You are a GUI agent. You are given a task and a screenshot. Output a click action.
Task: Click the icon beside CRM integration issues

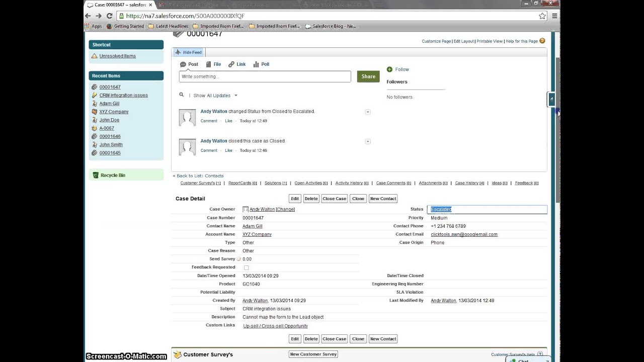click(x=94, y=95)
